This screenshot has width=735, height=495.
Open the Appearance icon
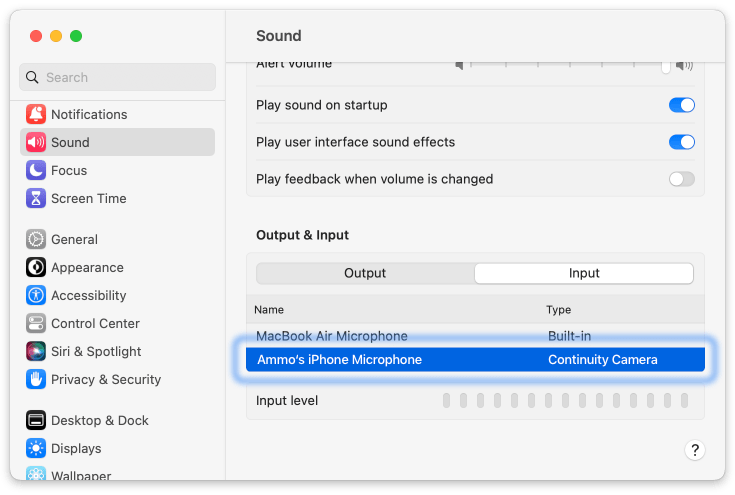coord(36,268)
